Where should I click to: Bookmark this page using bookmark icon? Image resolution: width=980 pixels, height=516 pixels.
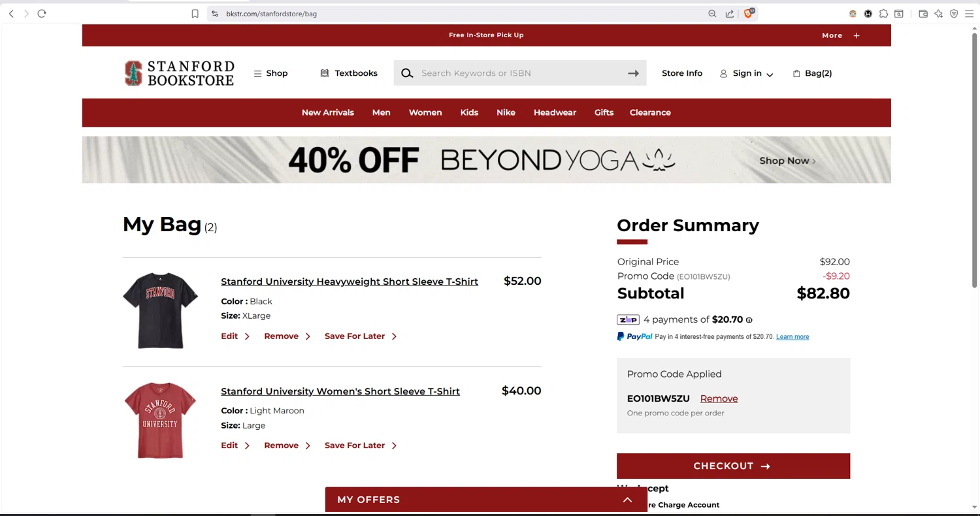tap(195, 14)
